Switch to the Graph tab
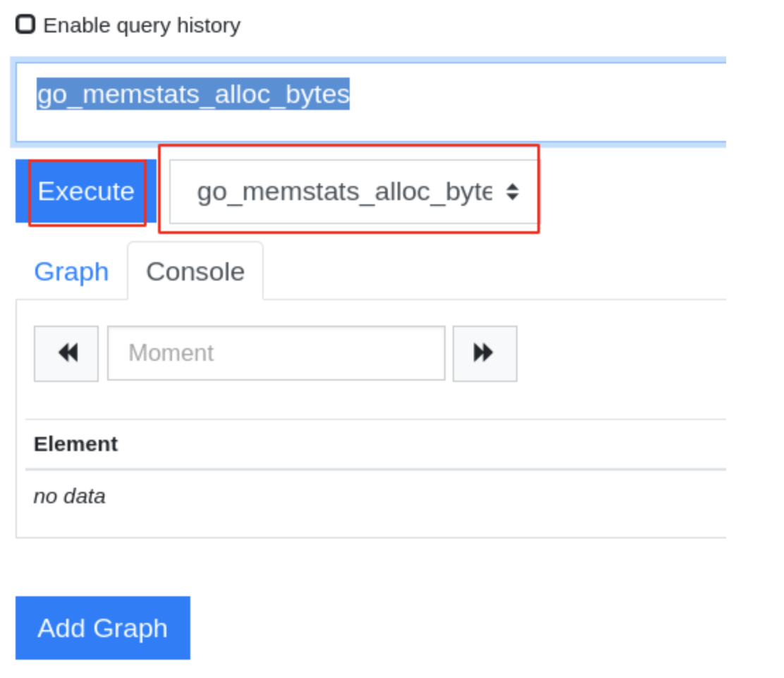 (x=71, y=271)
